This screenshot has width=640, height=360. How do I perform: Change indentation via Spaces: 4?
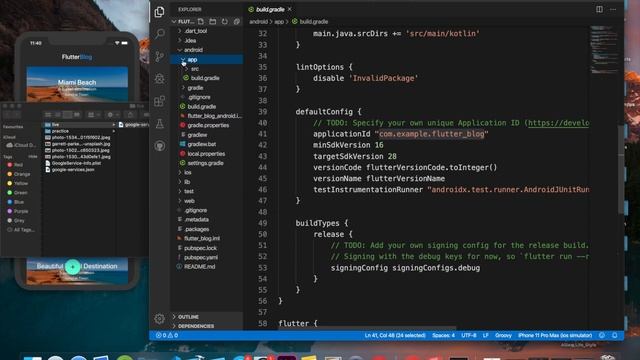(443, 335)
